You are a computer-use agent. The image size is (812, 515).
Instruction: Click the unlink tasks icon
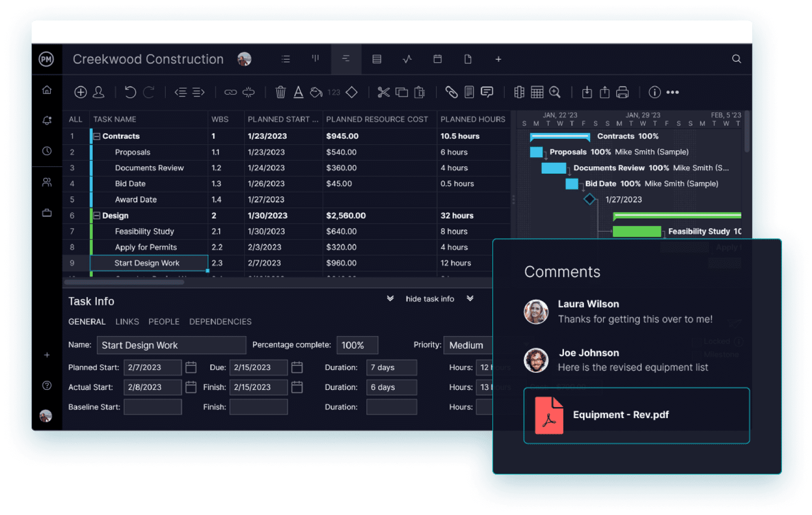pos(249,92)
